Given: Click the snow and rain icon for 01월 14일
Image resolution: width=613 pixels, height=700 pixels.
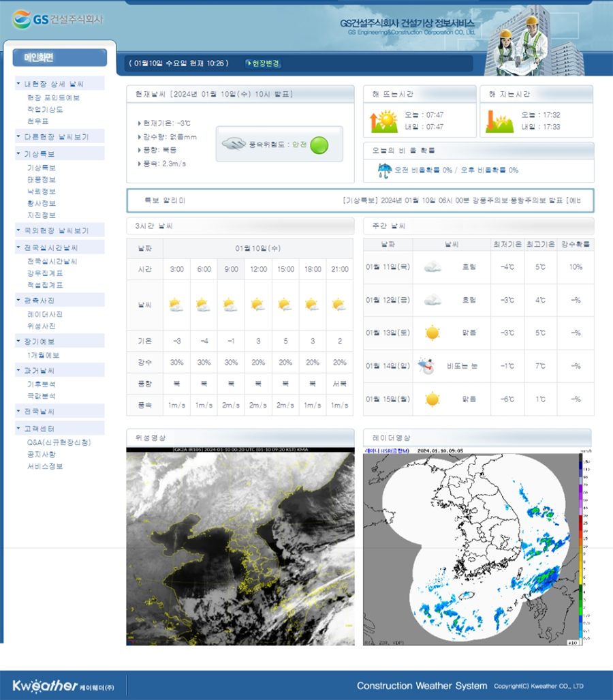Looking at the screenshot, I should coord(426,366).
